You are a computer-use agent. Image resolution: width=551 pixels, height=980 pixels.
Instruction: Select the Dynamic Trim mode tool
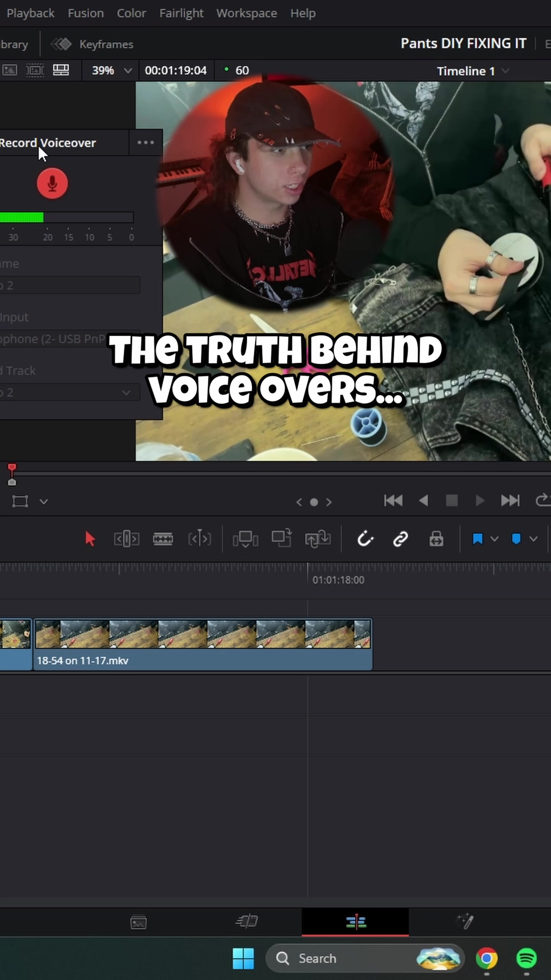tap(199, 539)
